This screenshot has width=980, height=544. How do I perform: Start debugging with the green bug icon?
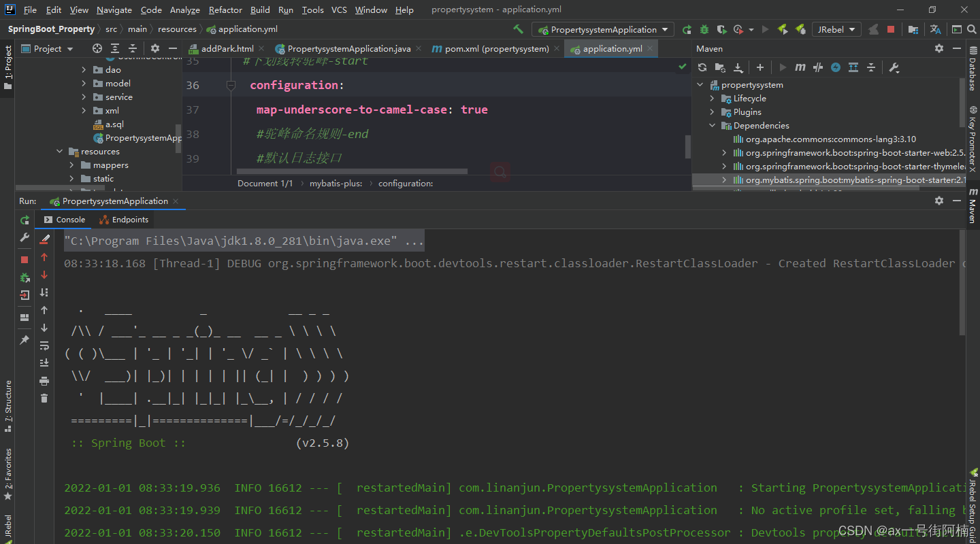(704, 29)
